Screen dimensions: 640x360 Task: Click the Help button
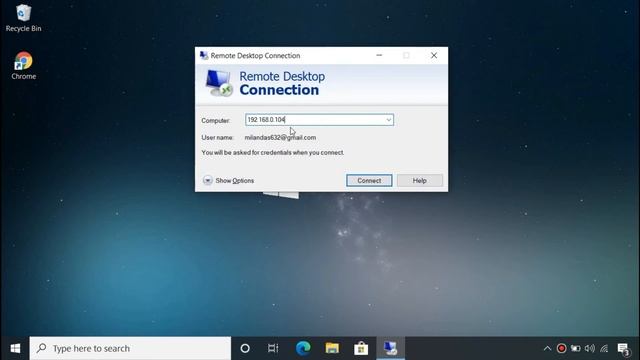[x=420, y=180]
